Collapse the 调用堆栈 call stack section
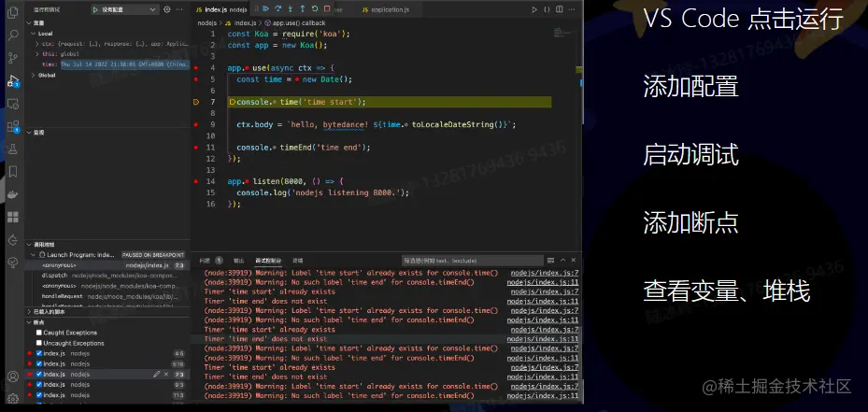The image size is (868, 412). click(29, 244)
